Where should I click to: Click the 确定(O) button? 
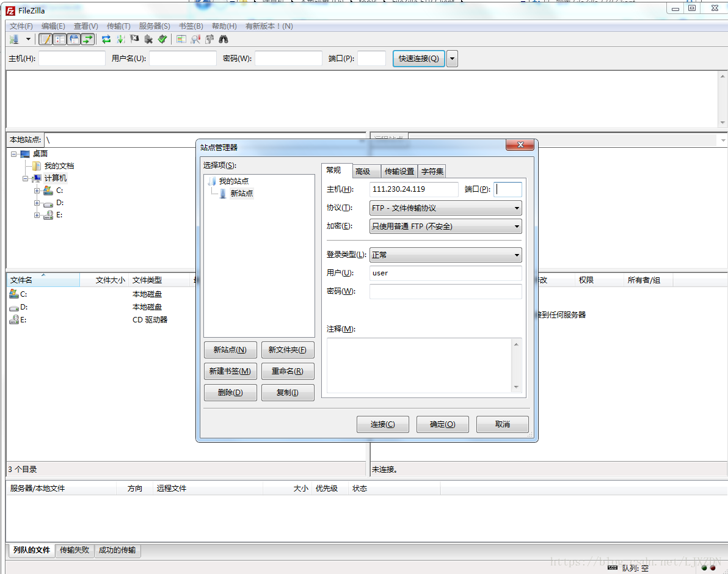click(x=443, y=424)
